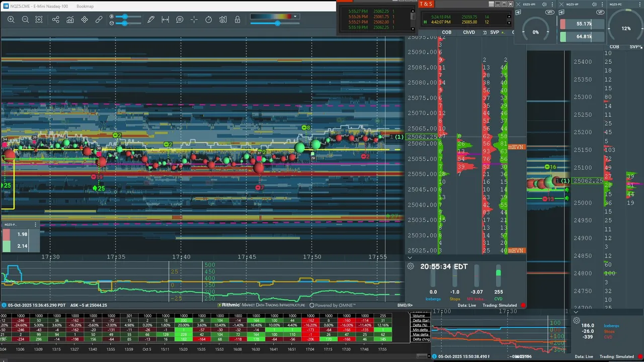Click the Icebergs label under clock
Image resolution: width=644 pixels, height=362 pixels.
click(433, 299)
